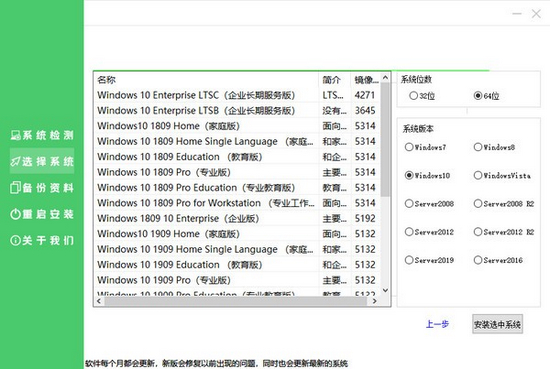Viewport: 550px width, 369px height.
Task: Click the 镜像 column header
Action: 365,80
